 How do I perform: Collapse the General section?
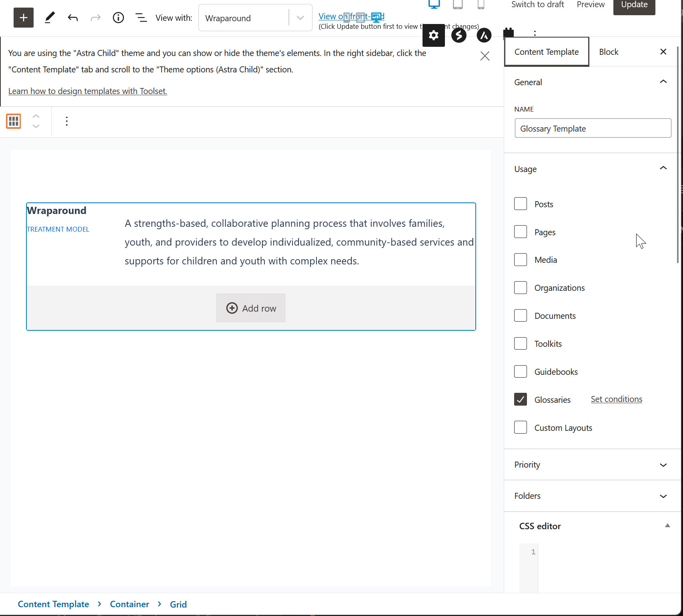pos(593,82)
